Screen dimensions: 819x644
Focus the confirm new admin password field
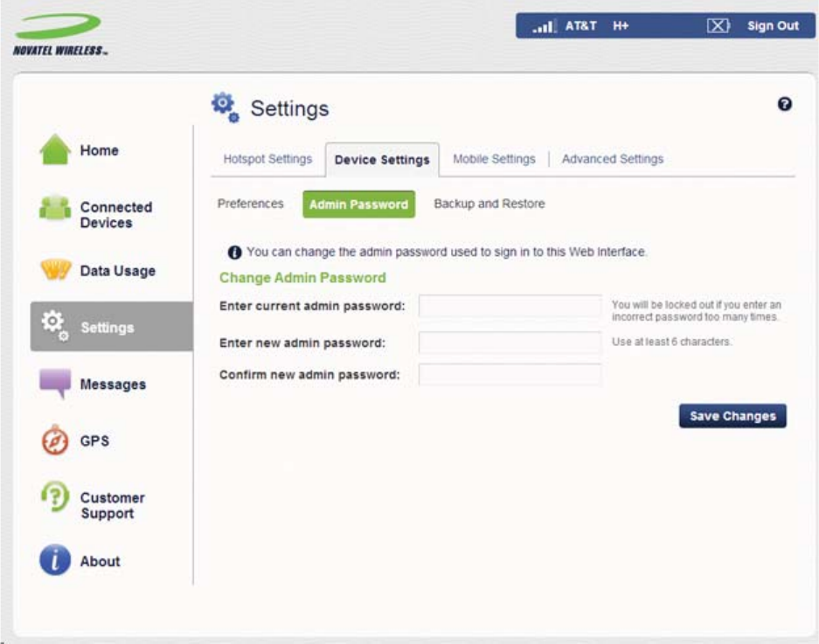[x=510, y=375]
